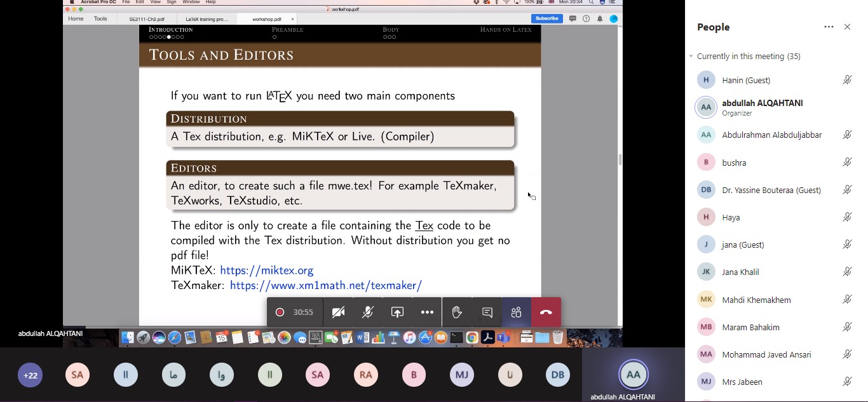
Task: Click the Subscribe button in Acrobat
Action: [546, 18]
